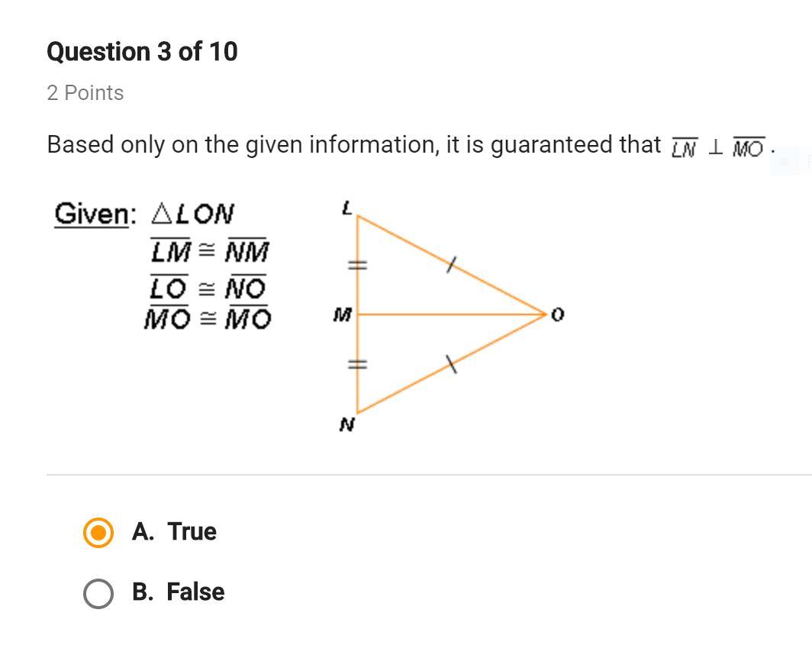This screenshot has height=658, width=812.
Task: Click the 'Question 3 of 10' heading
Action: pos(143,52)
